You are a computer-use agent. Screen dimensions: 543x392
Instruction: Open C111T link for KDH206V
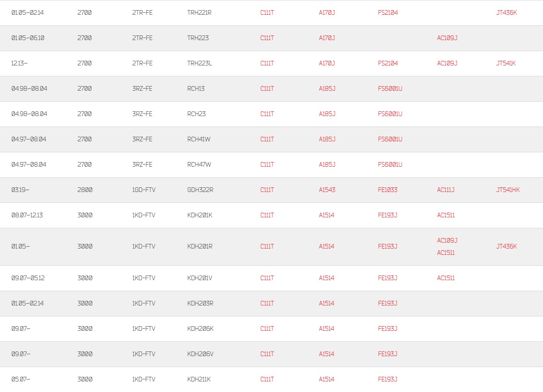click(x=267, y=354)
